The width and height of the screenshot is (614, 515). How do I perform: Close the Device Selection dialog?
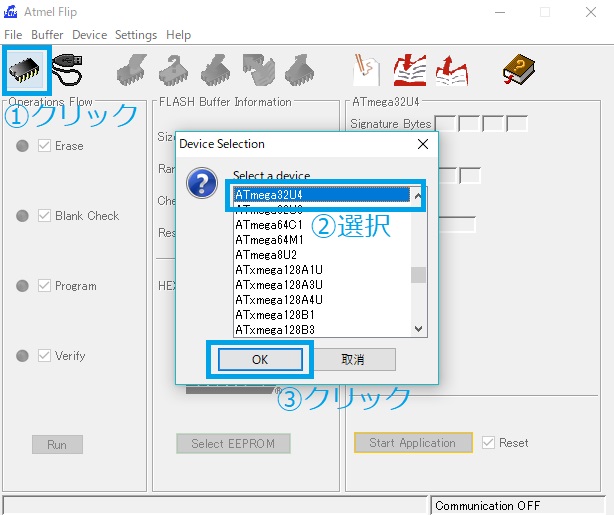click(423, 144)
